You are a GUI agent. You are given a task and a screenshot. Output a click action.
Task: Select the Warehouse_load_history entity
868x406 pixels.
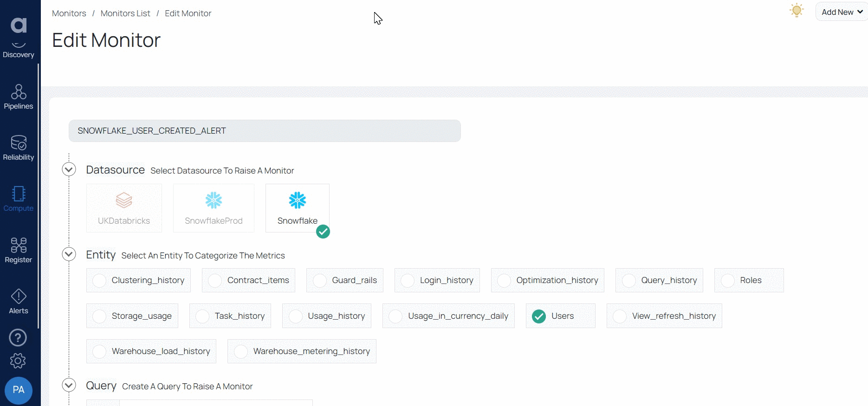(x=151, y=351)
